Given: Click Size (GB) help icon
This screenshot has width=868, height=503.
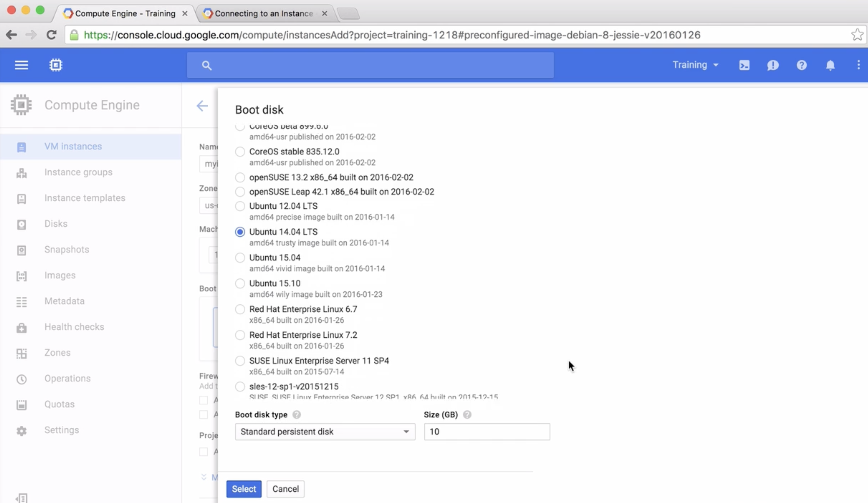Looking at the screenshot, I should pos(467,414).
